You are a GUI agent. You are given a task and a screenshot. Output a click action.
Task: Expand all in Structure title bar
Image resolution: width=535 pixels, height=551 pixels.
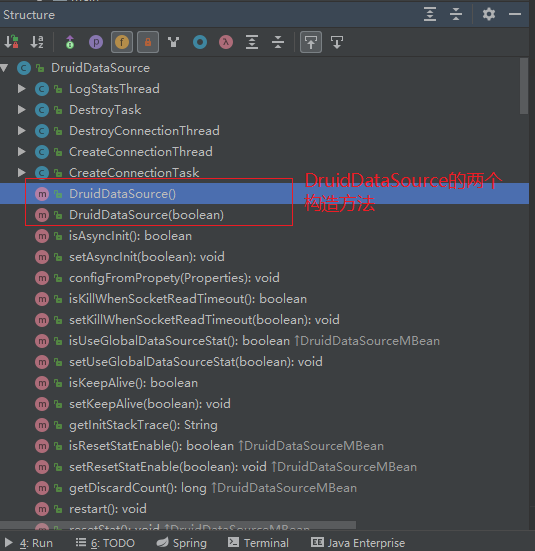point(430,14)
